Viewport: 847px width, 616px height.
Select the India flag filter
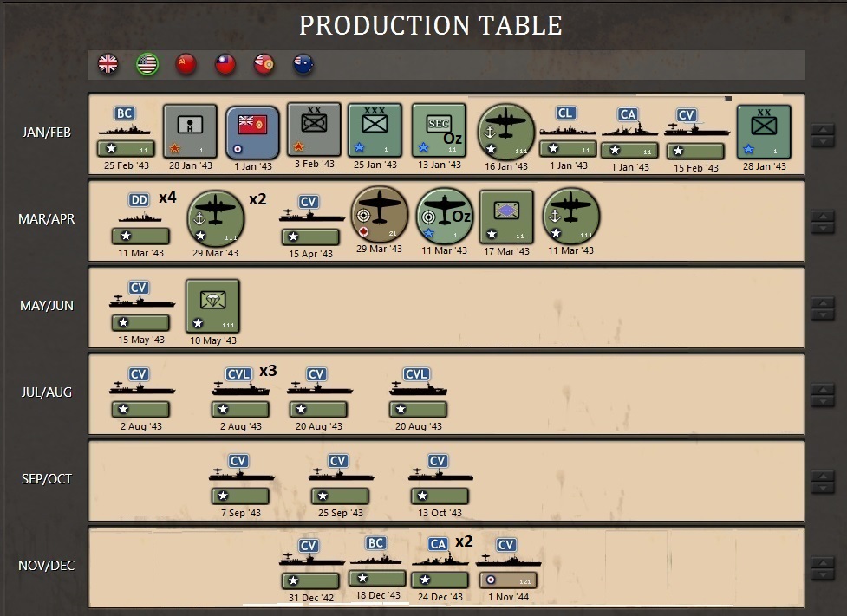(264, 64)
